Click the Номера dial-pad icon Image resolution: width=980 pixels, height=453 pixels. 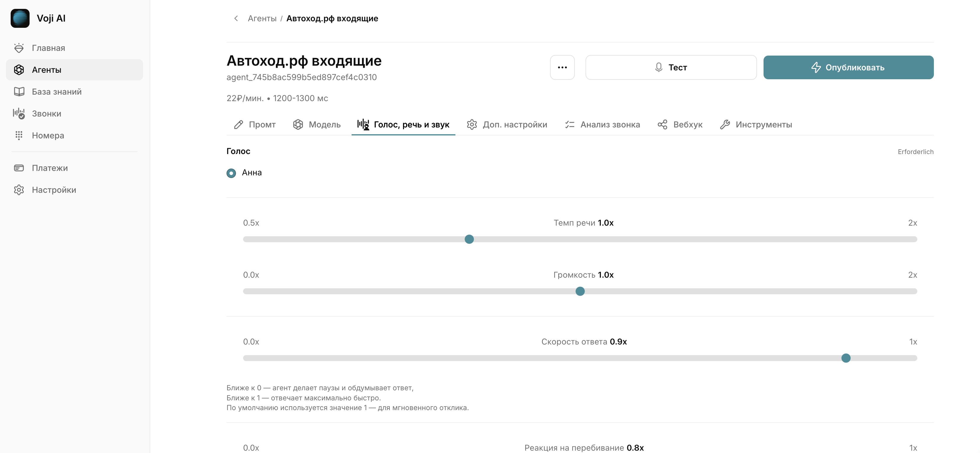pos(19,135)
